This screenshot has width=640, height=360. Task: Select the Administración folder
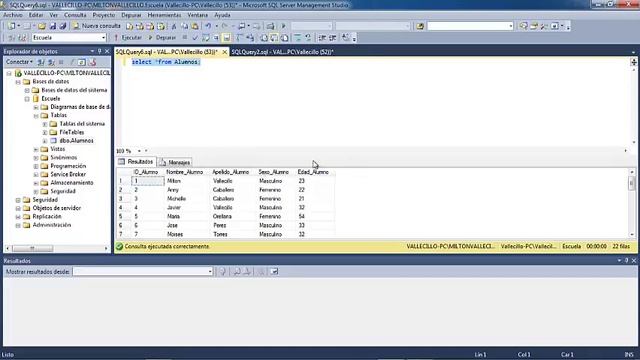point(51,225)
